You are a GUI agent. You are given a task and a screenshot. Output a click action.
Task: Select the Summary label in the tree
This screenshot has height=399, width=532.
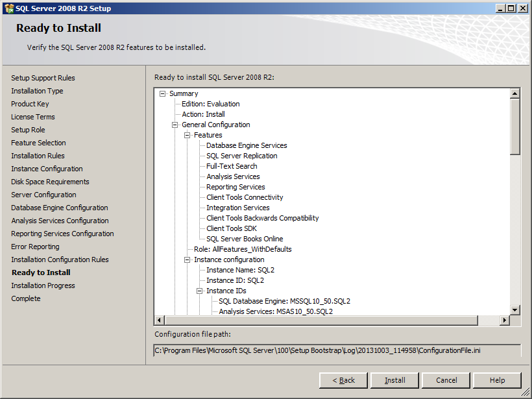pos(184,93)
